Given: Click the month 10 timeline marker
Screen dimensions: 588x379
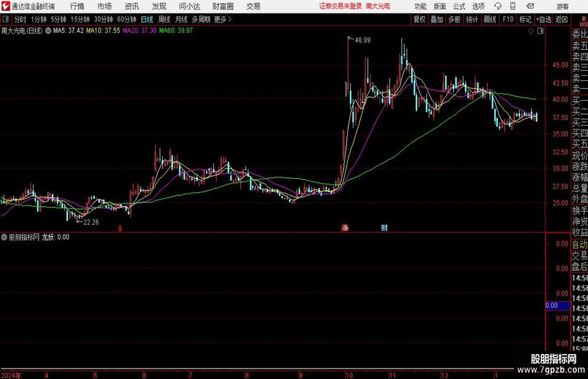Looking at the screenshot, I should pos(349,375).
